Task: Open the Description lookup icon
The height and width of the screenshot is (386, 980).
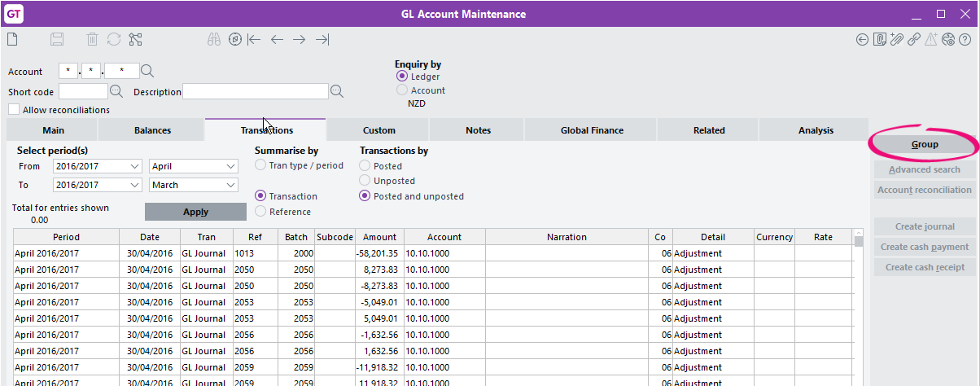Action: click(x=337, y=91)
